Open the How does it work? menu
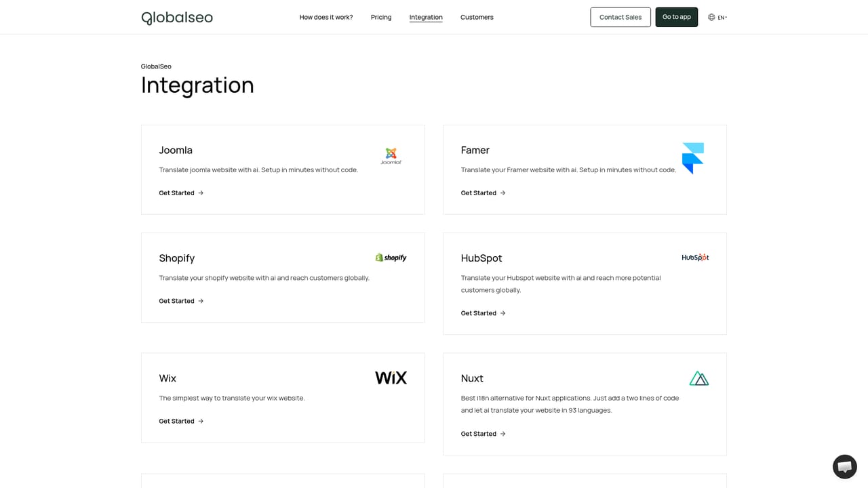This screenshot has width=868, height=488. pyautogui.click(x=326, y=17)
